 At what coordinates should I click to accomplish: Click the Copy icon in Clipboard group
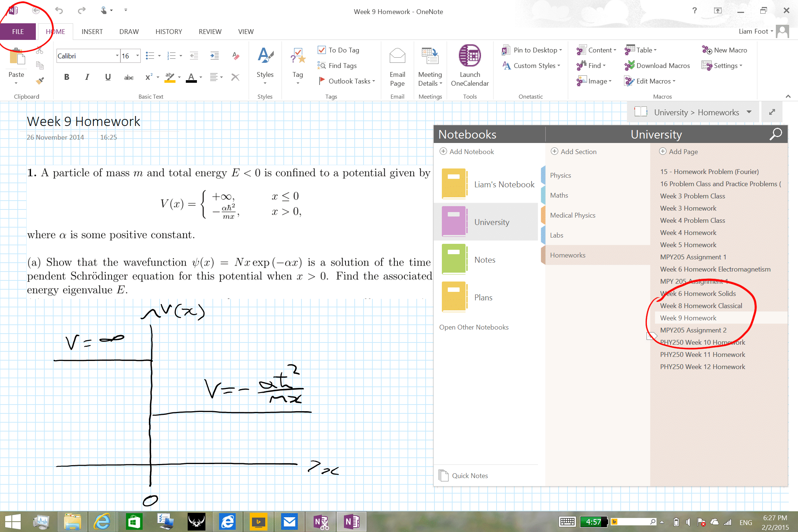40,66
